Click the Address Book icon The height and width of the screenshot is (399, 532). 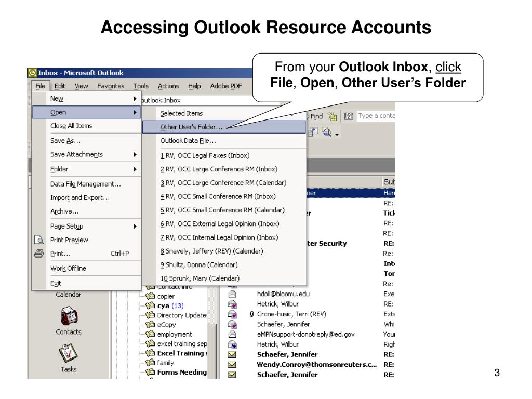349,116
